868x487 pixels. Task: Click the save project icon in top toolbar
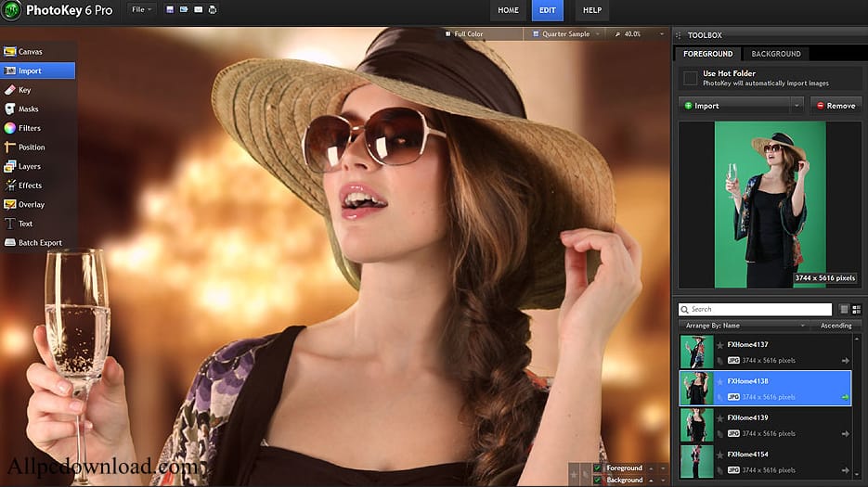click(170, 9)
